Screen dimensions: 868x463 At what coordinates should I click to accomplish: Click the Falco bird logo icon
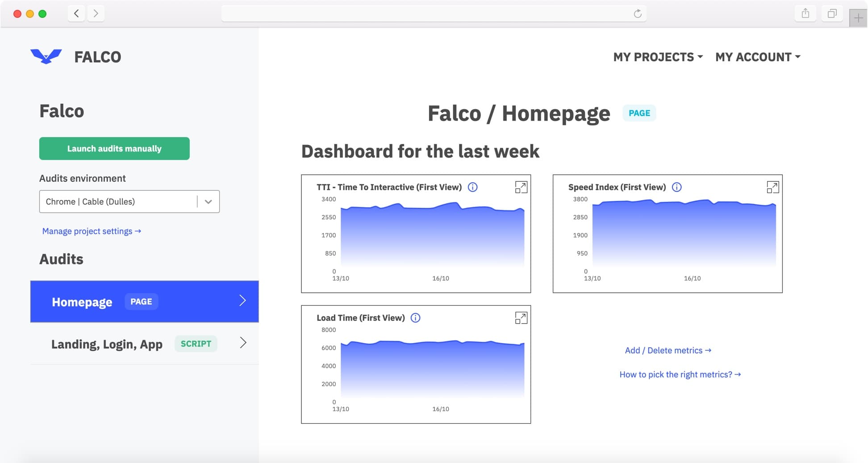pyautogui.click(x=46, y=56)
